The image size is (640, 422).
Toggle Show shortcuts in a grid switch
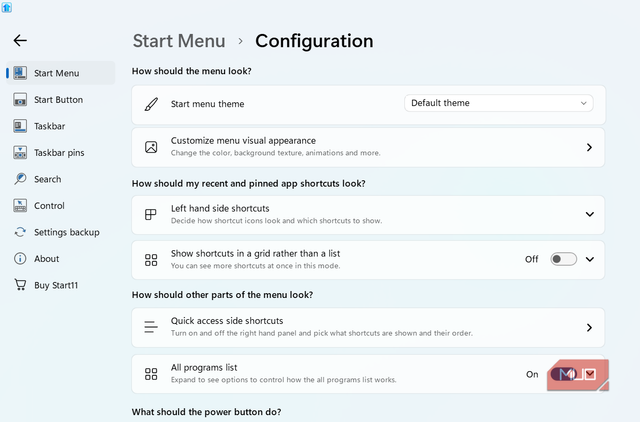(x=563, y=259)
